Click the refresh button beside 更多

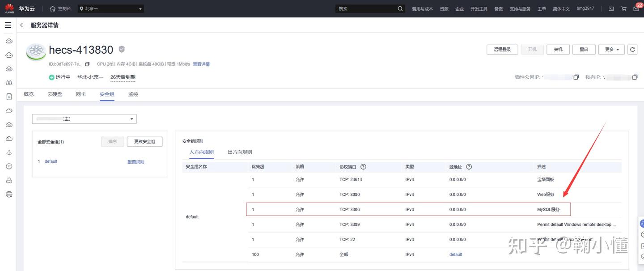point(632,49)
